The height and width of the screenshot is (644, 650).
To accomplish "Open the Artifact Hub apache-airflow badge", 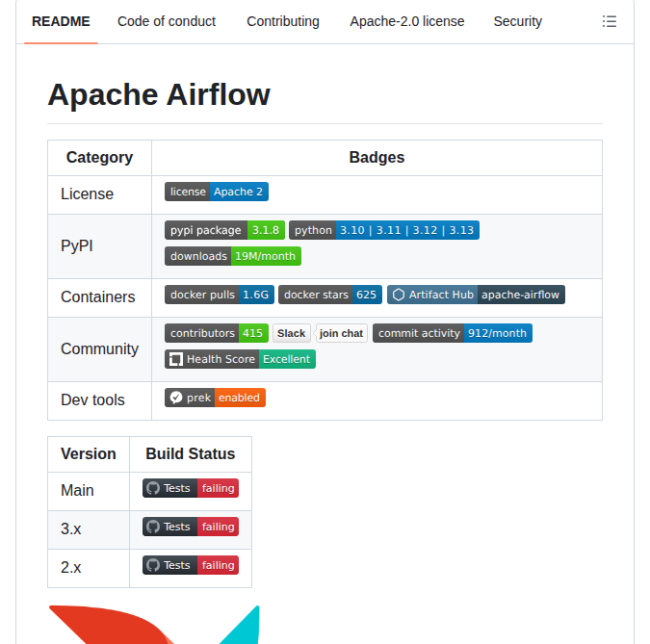I will point(476,295).
